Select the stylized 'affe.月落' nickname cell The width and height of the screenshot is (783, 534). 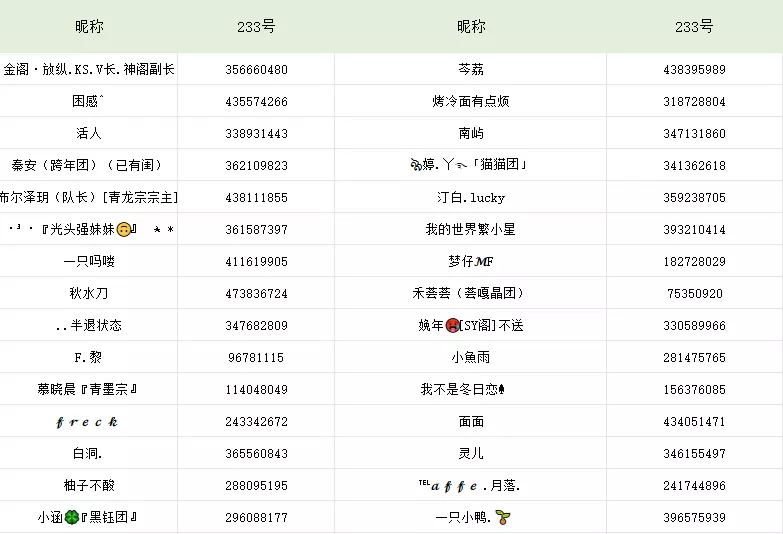(470, 486)
